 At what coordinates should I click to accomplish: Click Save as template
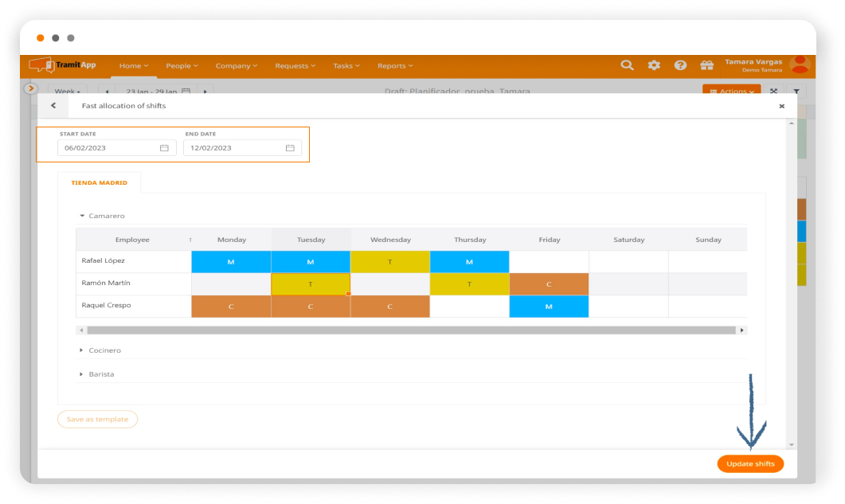[97, 419]
